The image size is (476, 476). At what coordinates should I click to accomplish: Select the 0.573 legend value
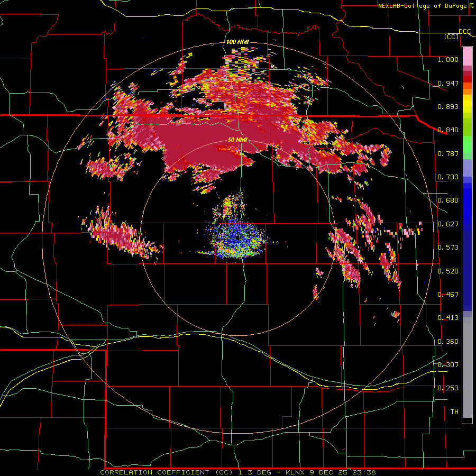pos(448,248)
